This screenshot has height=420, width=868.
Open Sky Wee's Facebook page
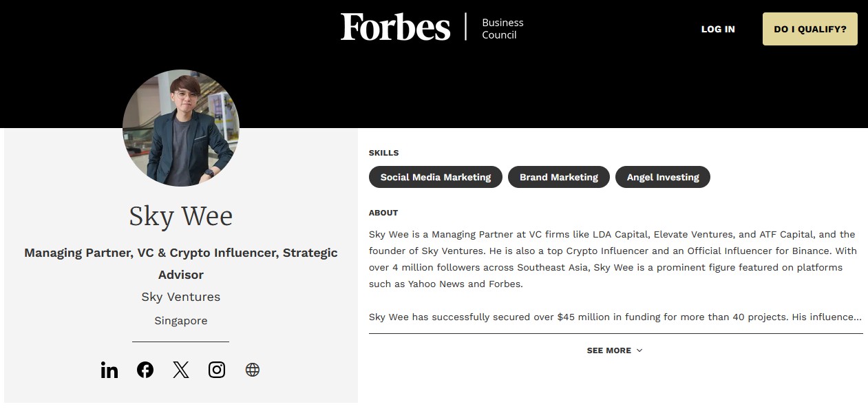[x=145, y=370]
